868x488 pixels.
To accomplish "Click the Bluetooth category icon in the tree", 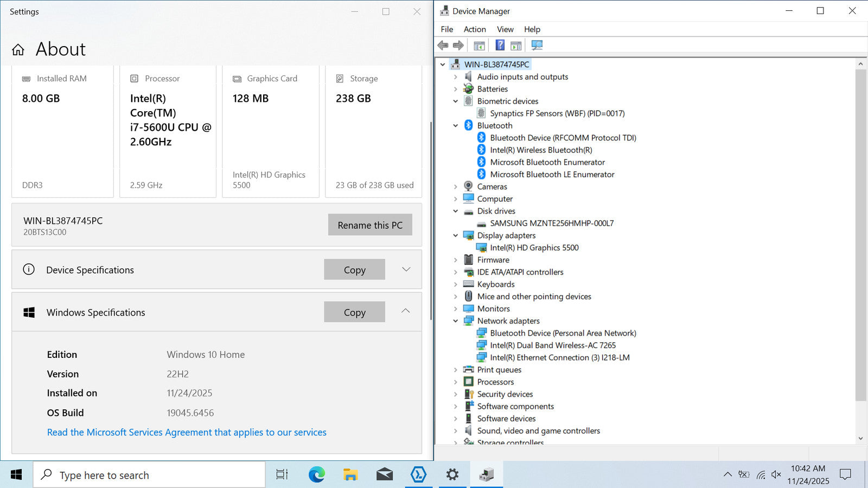I will [x=469, y=125].
